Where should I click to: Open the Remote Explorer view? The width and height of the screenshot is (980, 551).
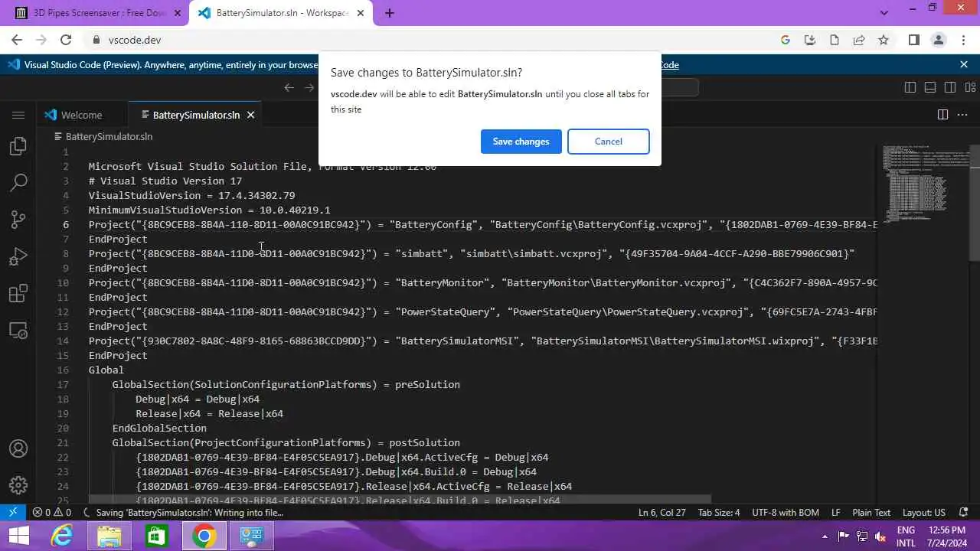[x=18, y=331]
